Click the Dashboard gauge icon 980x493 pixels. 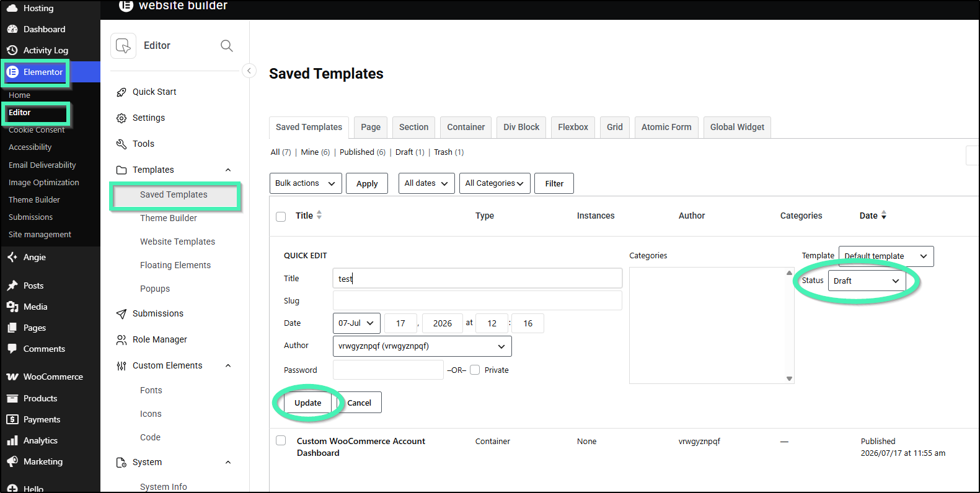[12, 29]
